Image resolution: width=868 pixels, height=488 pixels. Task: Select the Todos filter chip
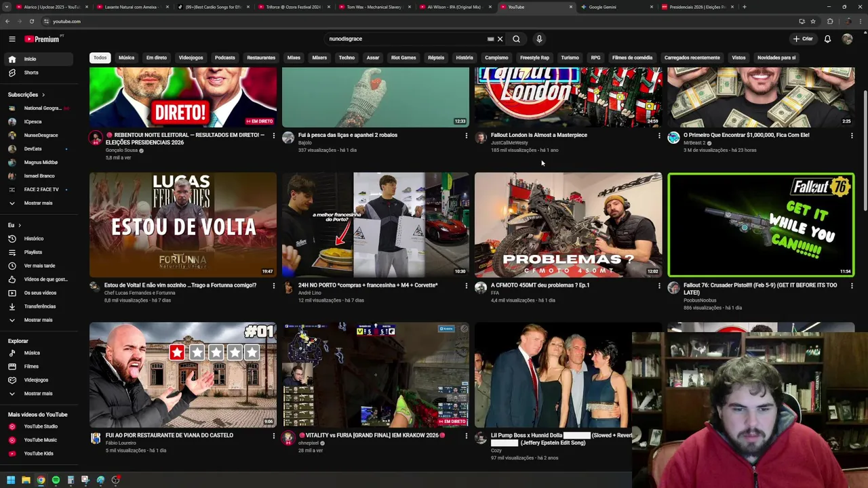pyautogui.click(x=100, y=58)
